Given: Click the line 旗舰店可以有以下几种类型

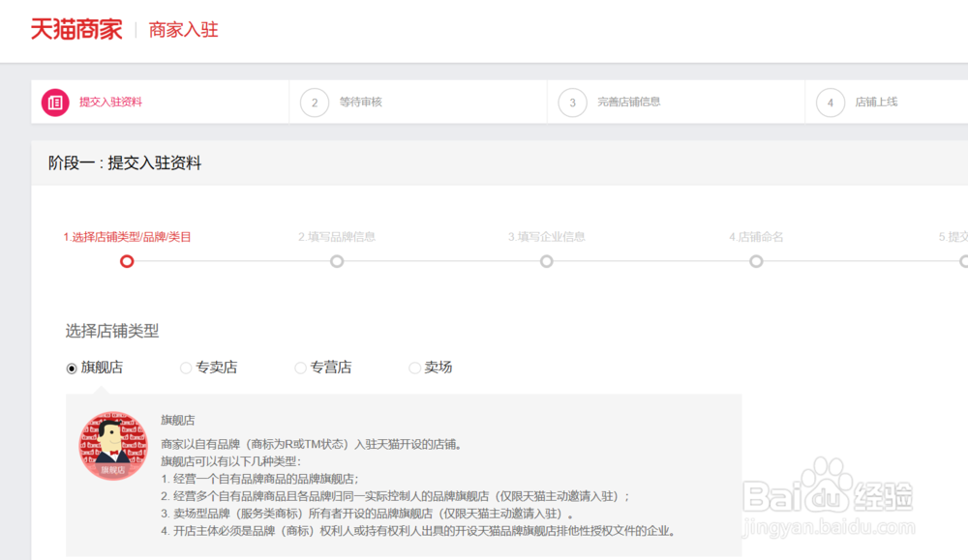Looking at the screenshot, I should coord(231,461).
